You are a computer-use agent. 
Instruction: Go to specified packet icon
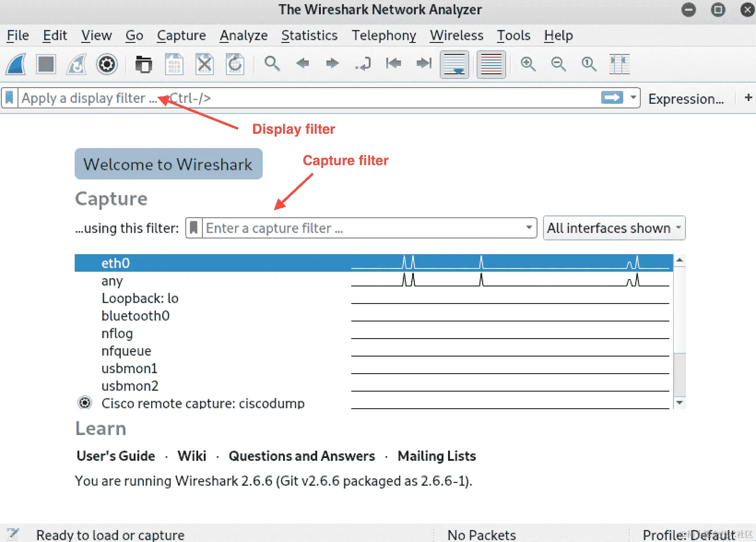coord(363,64)
